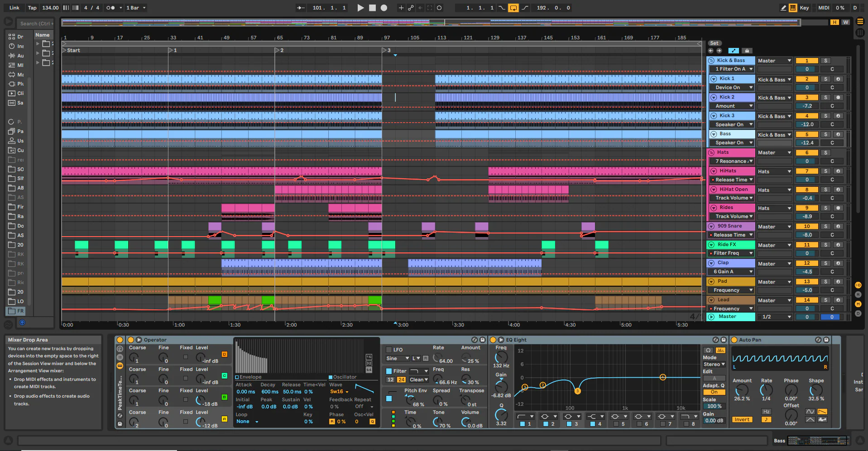
Task: Activate the draw mode pencil icon
Action: pos(783,8)
